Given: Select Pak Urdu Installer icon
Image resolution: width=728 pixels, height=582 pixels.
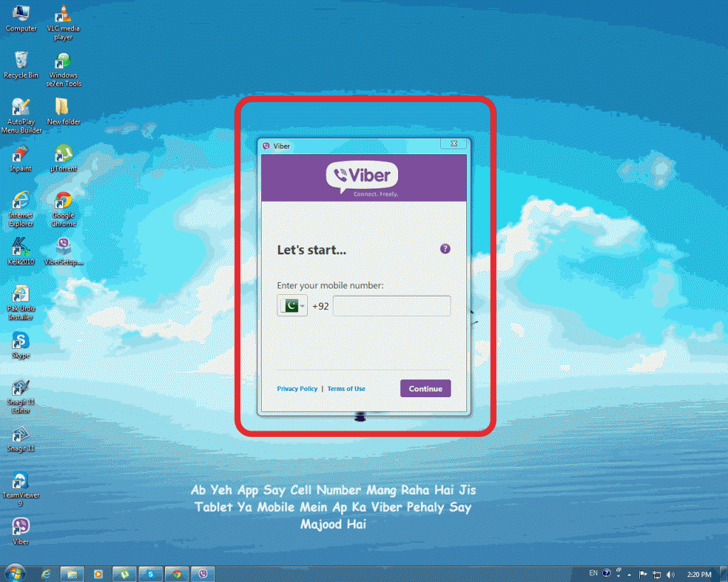Looking at the screenshot, I should point(21,303).
